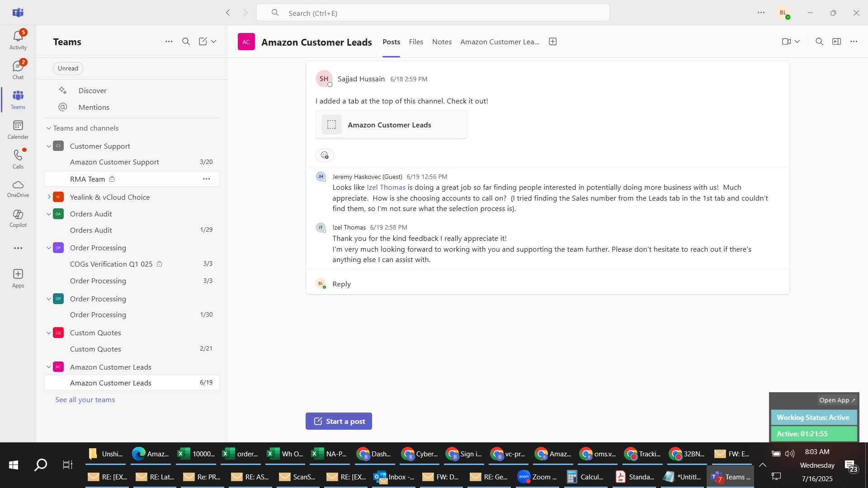Click Reply under the thread
The image size is (868, 488).
click(x=341, y=284)
